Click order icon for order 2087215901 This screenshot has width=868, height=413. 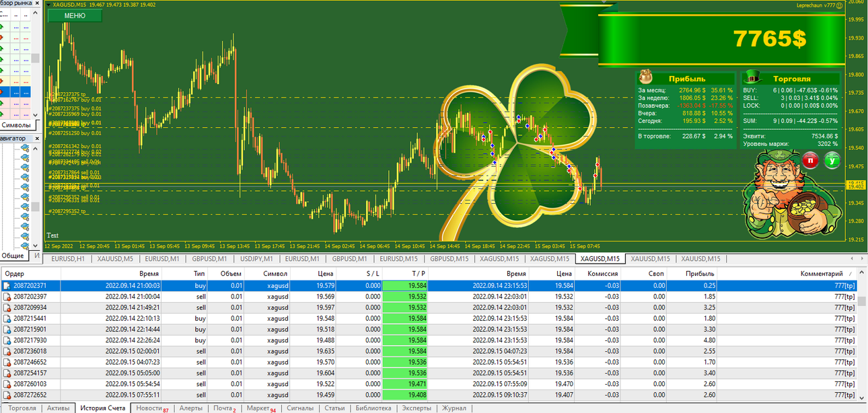(x=7, y=330)
